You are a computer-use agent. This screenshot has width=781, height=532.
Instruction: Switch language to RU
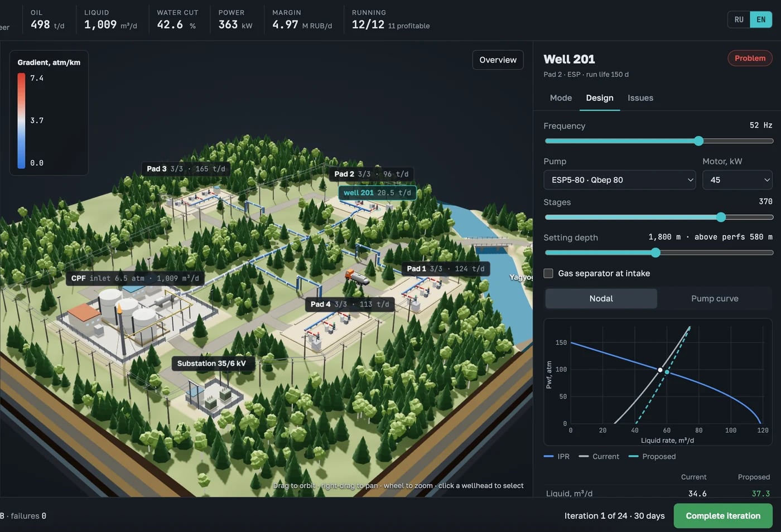click(x=739, y=20)
